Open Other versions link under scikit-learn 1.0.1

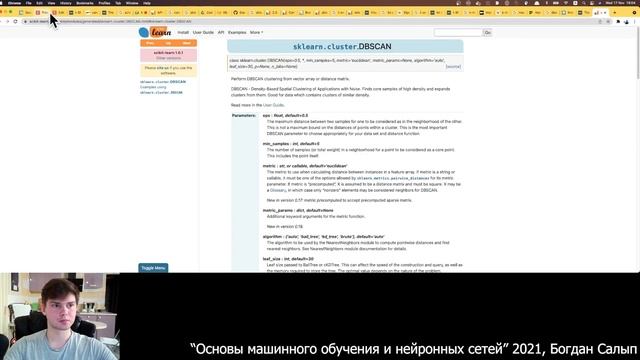click(x=168, y=58)
